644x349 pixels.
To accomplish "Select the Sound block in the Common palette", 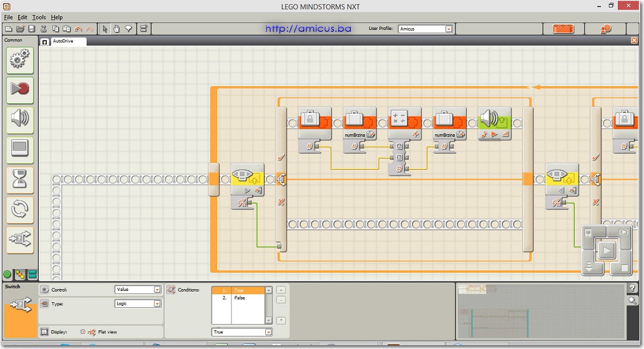I will click(20, 119).
